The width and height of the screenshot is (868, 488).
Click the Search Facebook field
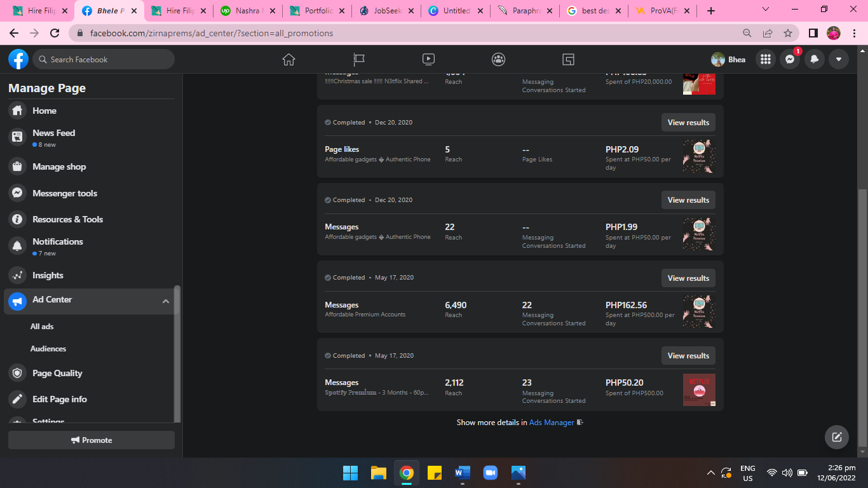(104, 59)
